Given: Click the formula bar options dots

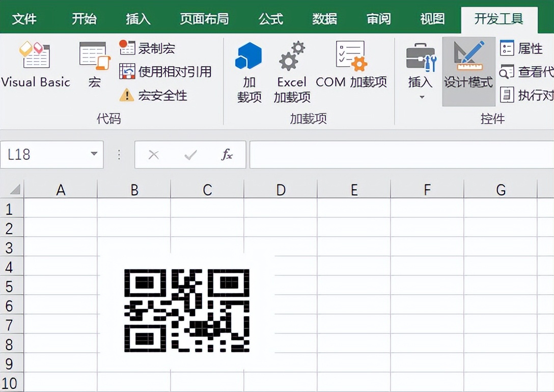Looking at the screenshot, I should 119,155.
